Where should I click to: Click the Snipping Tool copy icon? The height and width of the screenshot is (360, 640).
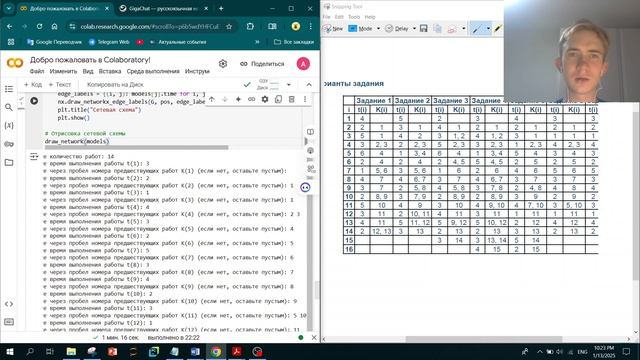pyautogui.click(x=437, y=28)
